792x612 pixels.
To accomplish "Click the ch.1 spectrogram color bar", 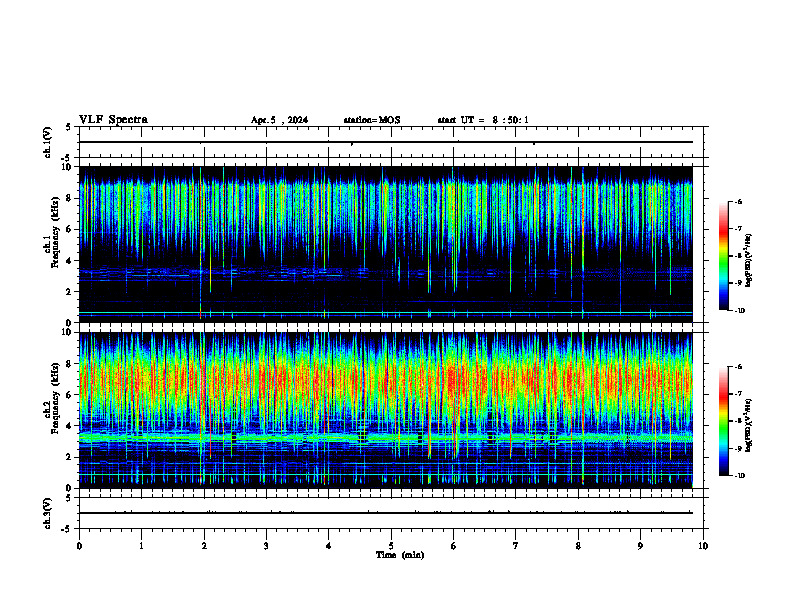I will click(x=724, y=256).
